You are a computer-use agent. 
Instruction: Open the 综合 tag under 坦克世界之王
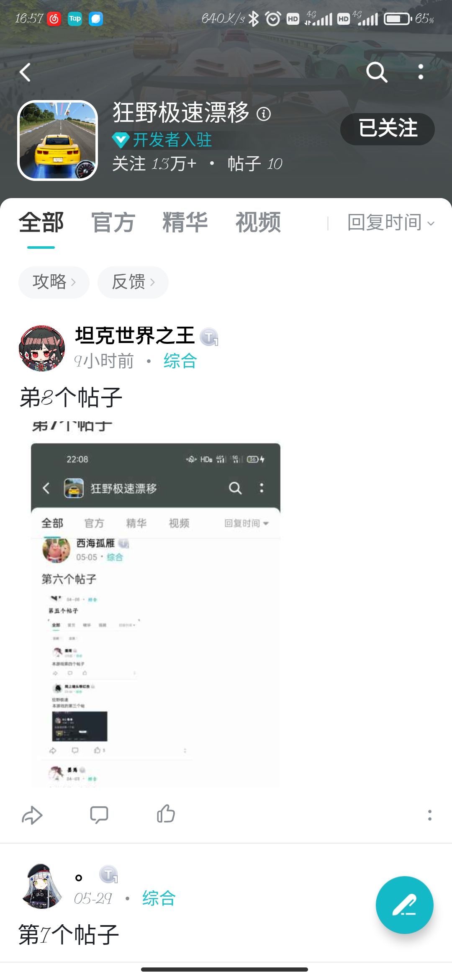[x=180, y=361]
